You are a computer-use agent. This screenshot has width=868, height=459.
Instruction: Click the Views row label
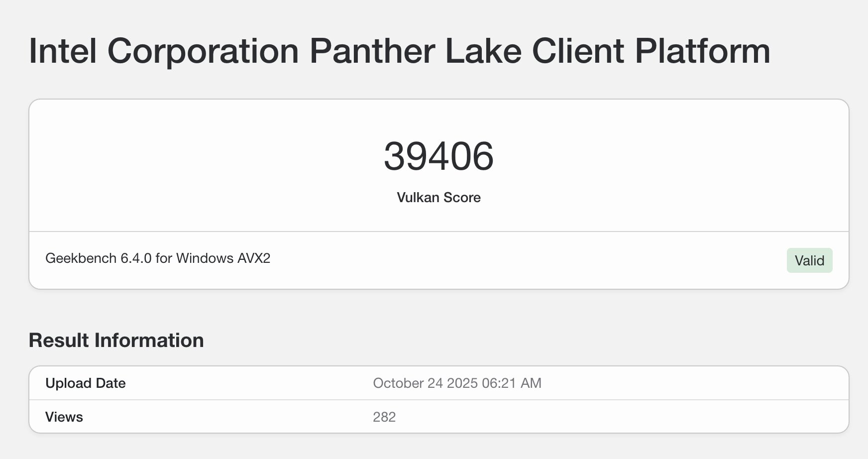[64, 417]
